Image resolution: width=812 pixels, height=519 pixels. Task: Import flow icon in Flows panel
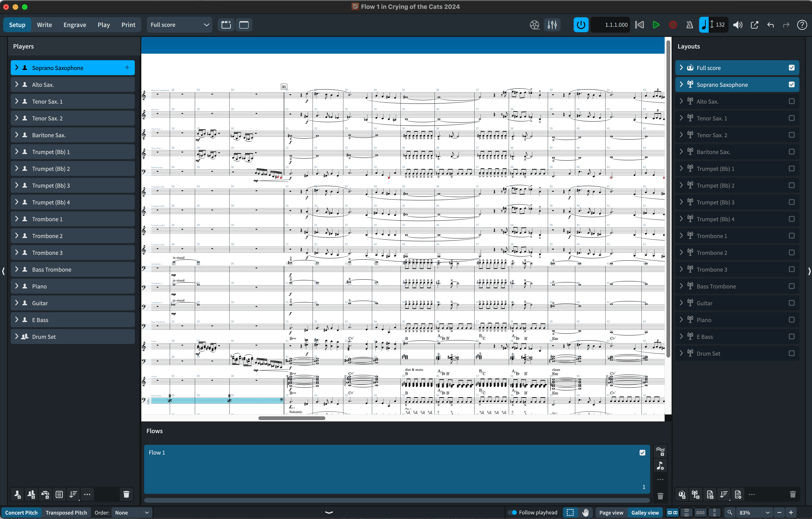(660, 466)
